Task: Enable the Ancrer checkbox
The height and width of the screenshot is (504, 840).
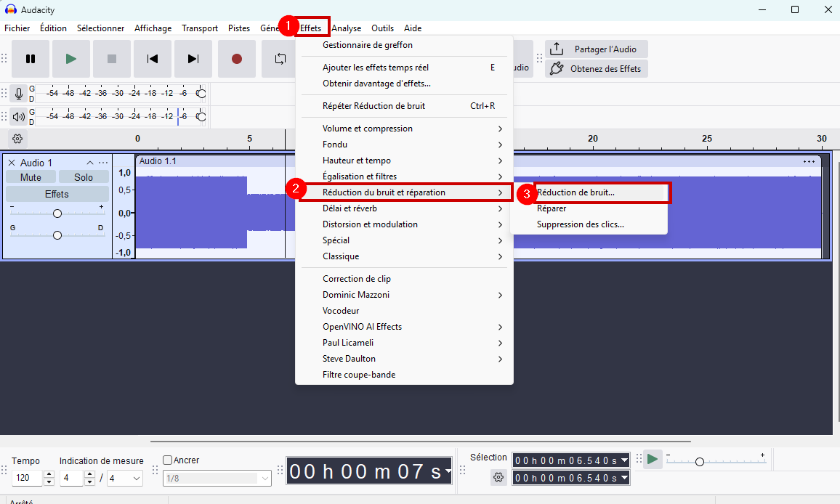Action: pyautogui.click(x=168, y=460)
